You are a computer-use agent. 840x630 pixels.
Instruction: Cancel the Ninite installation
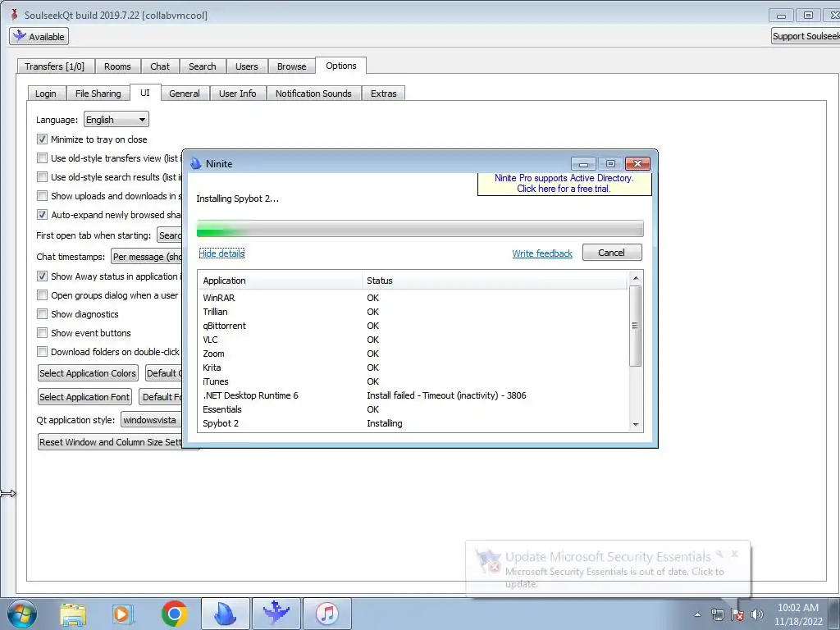tap(612, 253)
